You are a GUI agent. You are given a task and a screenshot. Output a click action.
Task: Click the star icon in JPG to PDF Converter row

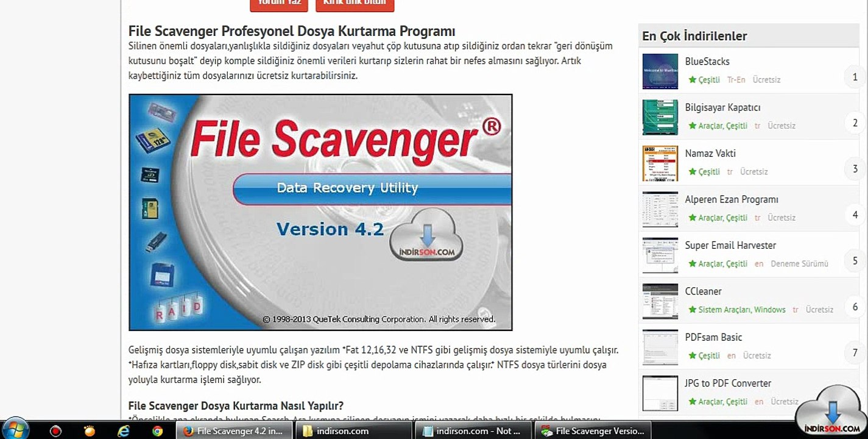[692, 402]
